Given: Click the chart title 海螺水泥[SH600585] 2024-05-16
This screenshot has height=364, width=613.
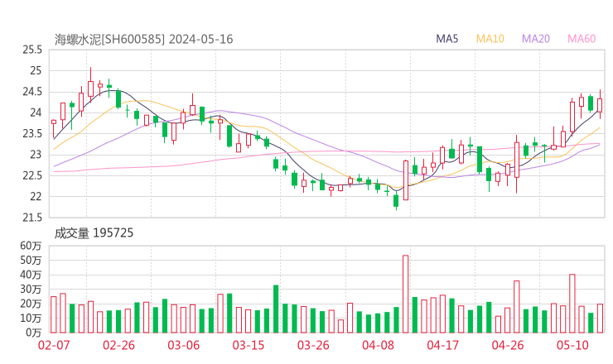Looking at the screenshot, I should 143,39.
